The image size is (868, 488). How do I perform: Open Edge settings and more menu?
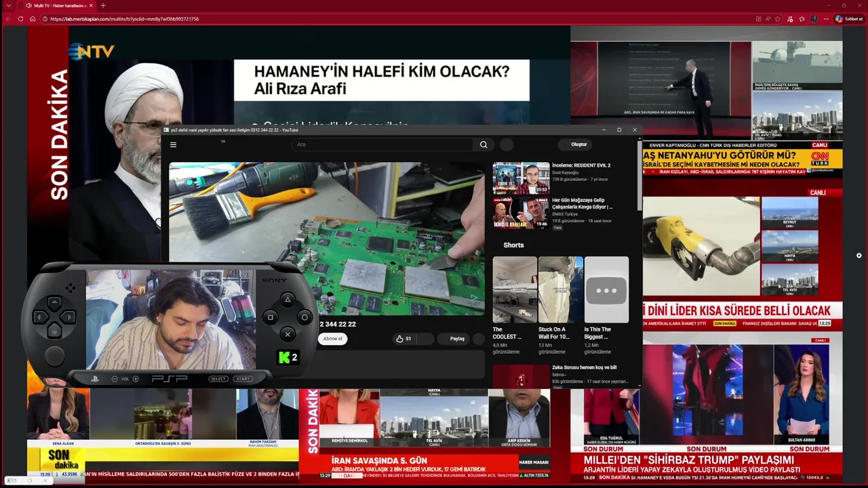(x=825, y=19)
